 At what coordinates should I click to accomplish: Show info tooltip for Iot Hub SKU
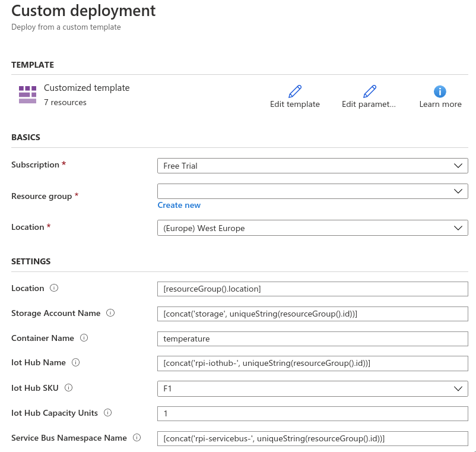coord(68,388)
